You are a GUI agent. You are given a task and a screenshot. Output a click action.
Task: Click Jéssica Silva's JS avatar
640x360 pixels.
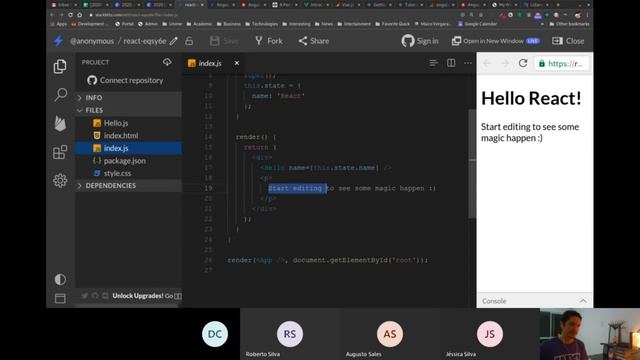click(x=490, y=334)
